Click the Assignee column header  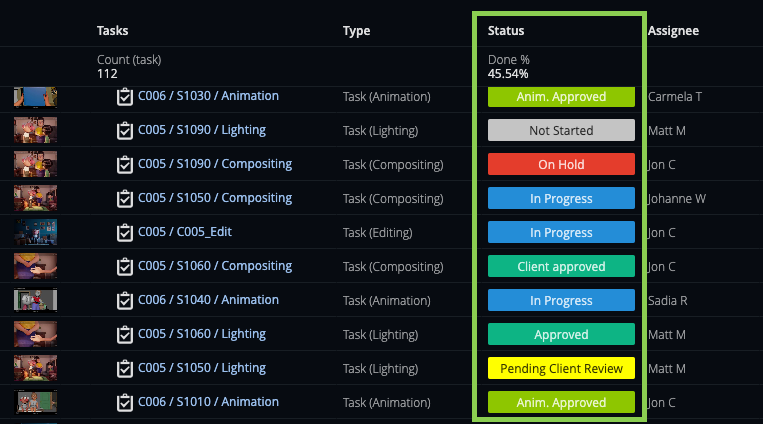pos(673,31)
